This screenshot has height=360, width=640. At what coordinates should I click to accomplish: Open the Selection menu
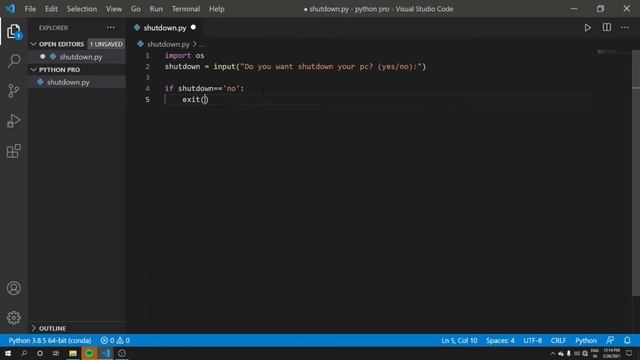[82, 9]
